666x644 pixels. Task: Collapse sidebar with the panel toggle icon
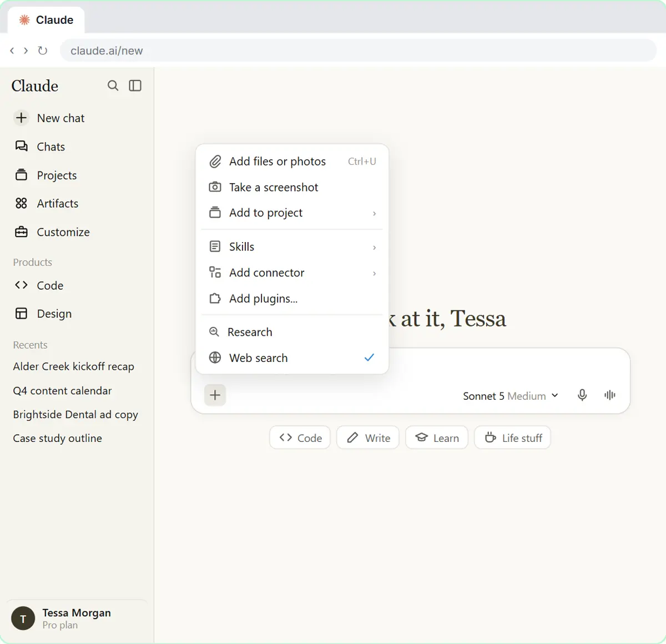coord(135,85)
